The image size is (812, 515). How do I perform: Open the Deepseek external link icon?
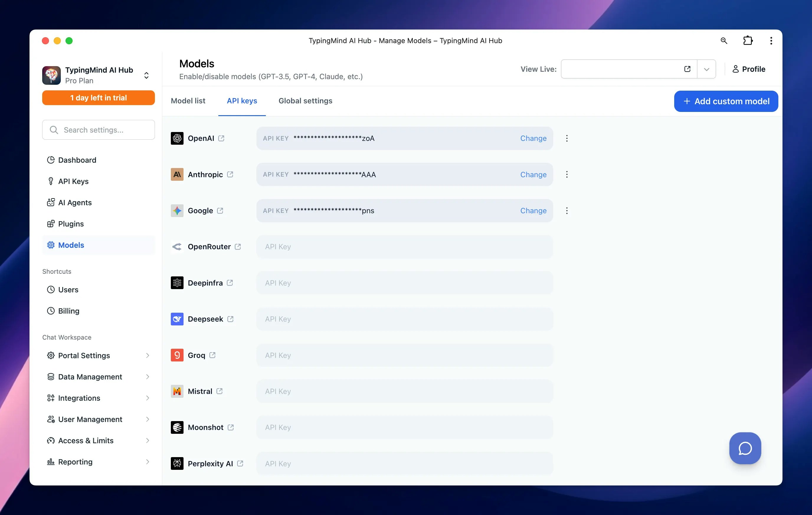(230, 319)
